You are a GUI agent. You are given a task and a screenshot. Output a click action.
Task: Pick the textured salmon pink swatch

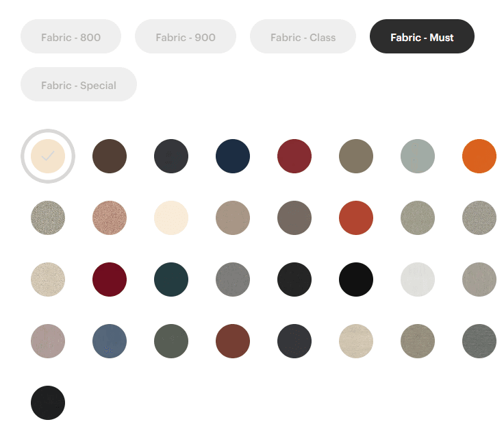click(110, 218)
